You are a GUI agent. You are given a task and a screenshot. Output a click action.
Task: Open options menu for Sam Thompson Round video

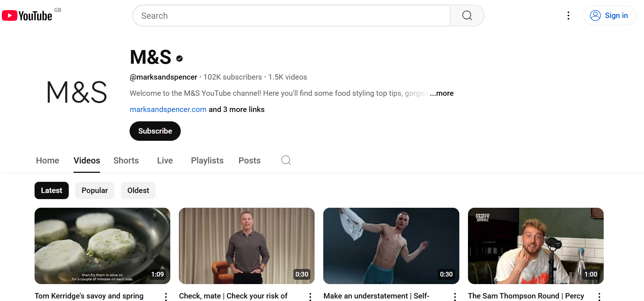point(599,297)
